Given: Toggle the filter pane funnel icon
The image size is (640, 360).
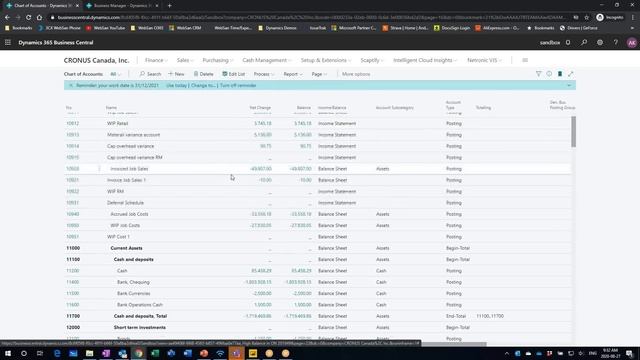Looking at the screenshot, I should (538, 74).
